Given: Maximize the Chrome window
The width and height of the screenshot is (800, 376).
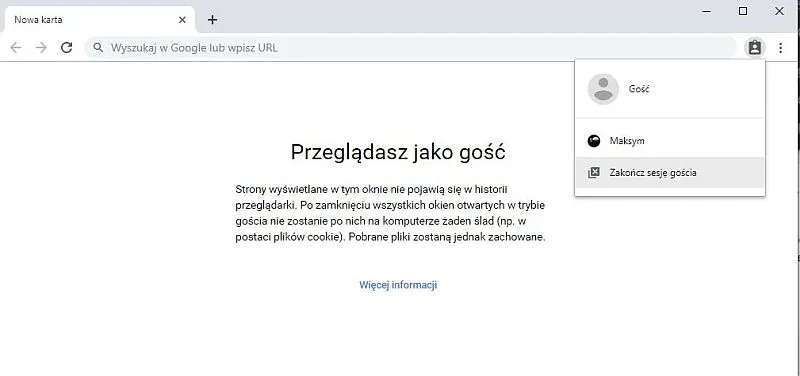Looking at the screenshot, I should click(x=743, y=11).
